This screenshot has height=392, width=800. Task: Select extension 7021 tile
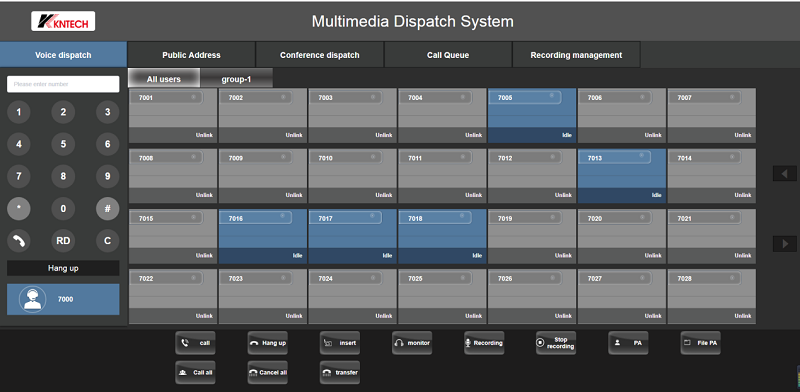[712, 236]
